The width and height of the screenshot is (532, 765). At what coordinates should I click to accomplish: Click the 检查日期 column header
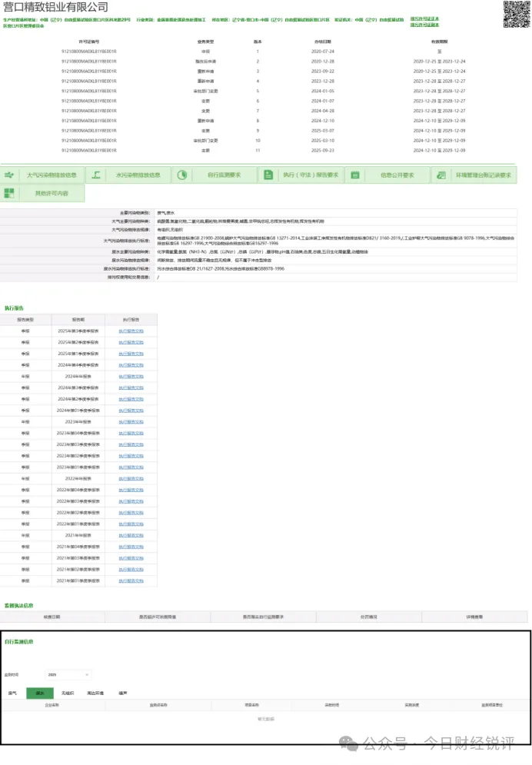52,617
